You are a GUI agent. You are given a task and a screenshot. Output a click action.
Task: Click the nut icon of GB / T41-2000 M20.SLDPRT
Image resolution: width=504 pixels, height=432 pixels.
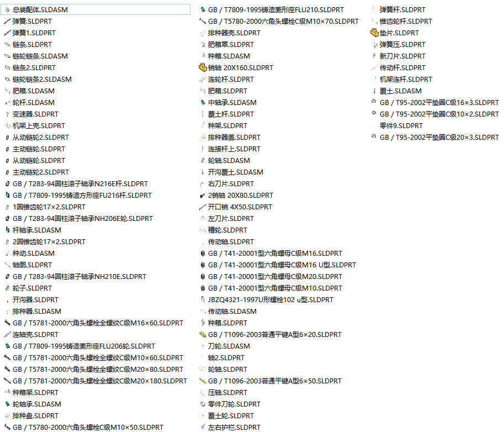tap(203, 276)
